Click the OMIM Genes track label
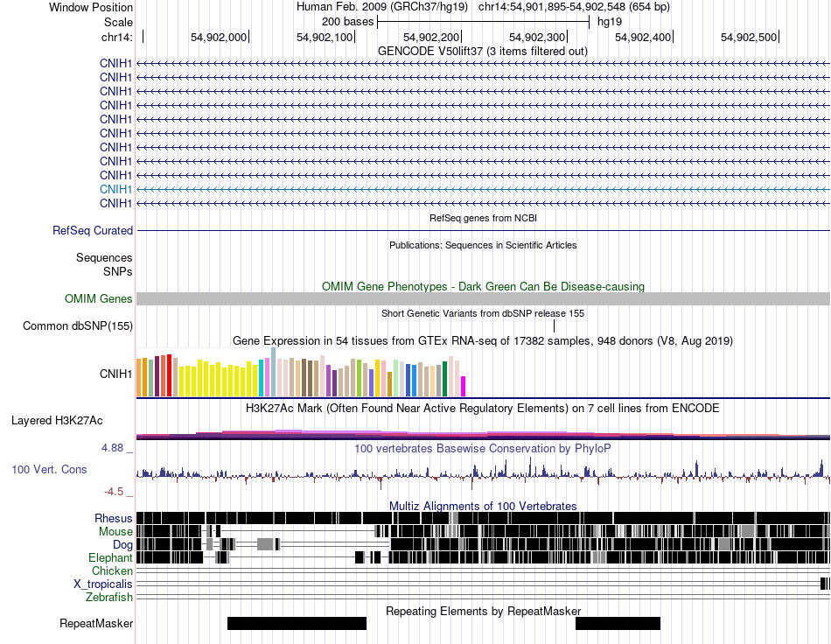The image size is (831, 644). pyautogui.click(x=98, y=299)
